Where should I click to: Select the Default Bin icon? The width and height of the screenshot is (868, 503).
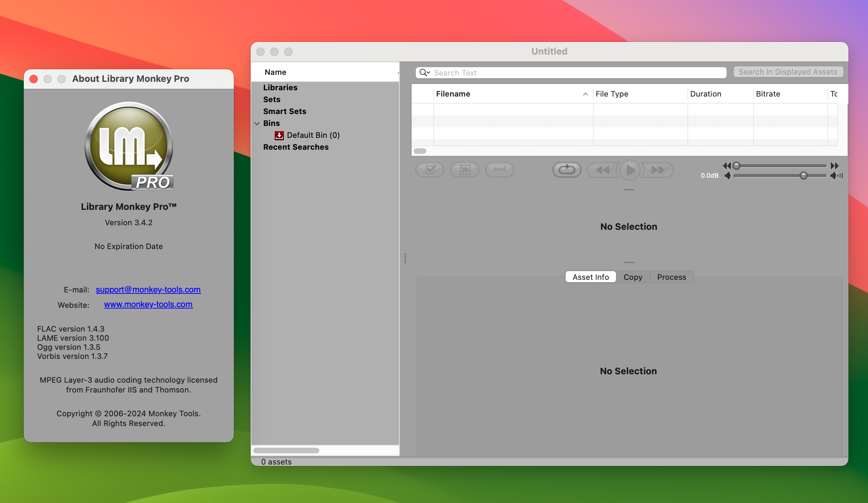tap(279, 135)
